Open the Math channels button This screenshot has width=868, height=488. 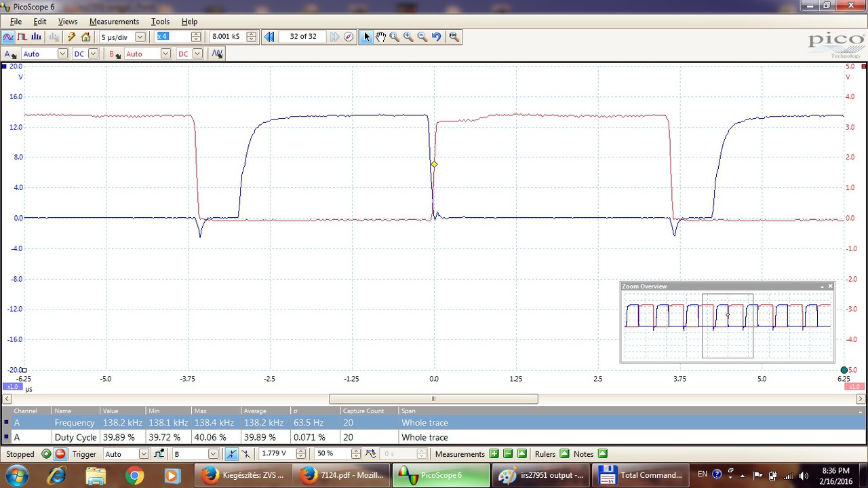pos(217,54)
